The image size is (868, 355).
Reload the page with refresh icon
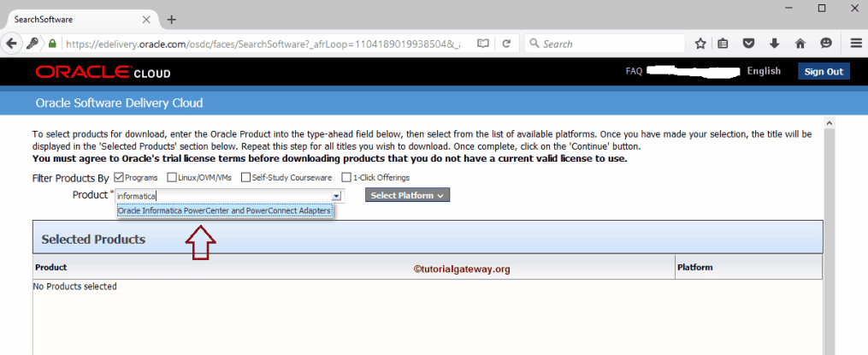(x=506, y=43)
